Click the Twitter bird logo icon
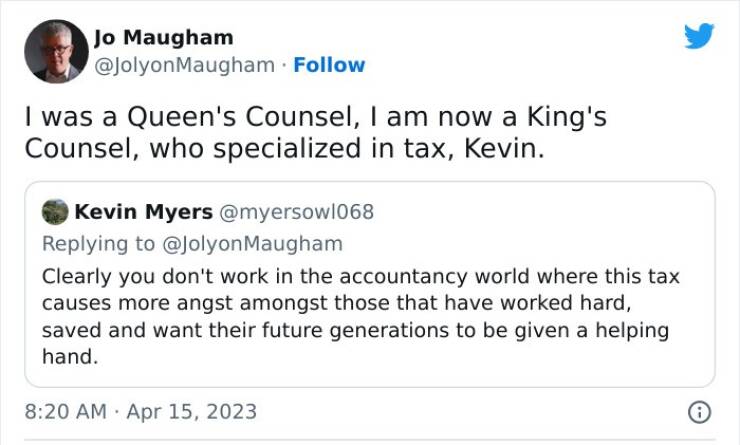Image resolution: width=740 pixels, height=445 pixels. 699,37
